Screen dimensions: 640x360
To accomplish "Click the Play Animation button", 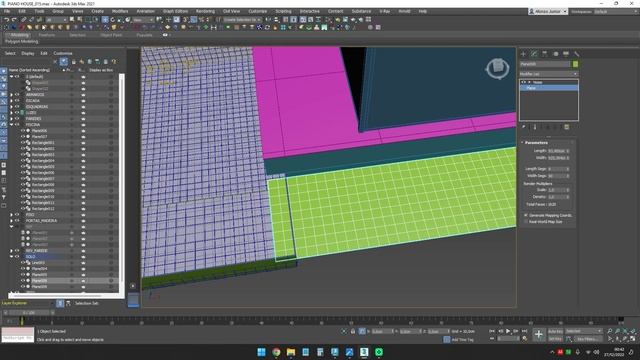I will [x=508, y=331].
